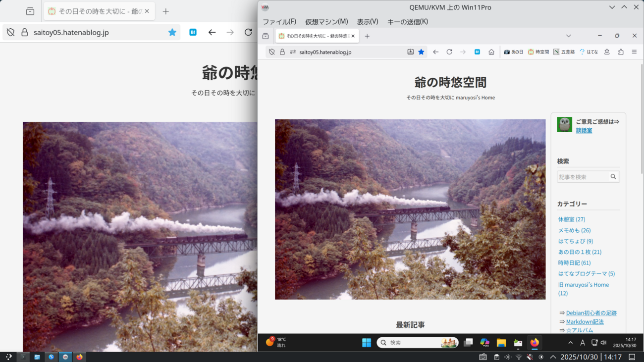Image resolution: width=644 pixels, height=362 pixels.
Task: Expand the host panel system tray arrow
Action: point(553,357)
